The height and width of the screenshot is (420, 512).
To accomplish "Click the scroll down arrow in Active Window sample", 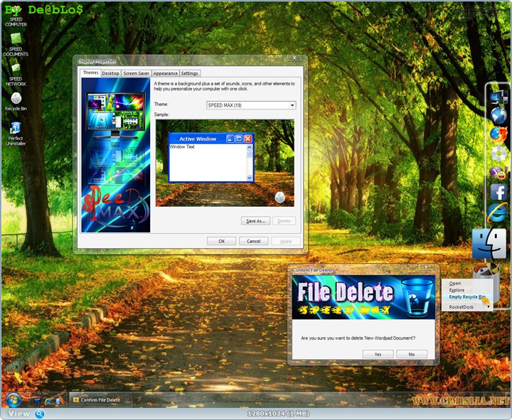I will click(x=250, y=178).
